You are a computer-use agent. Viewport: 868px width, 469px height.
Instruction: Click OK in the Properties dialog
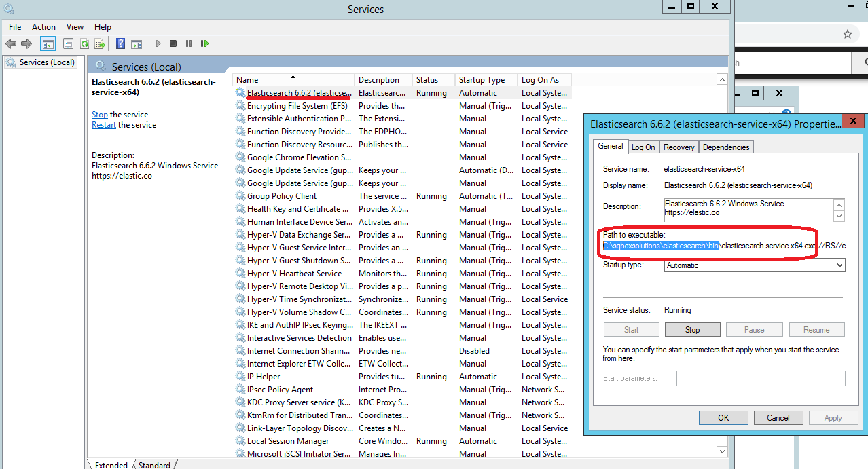(x=723, y=418)
